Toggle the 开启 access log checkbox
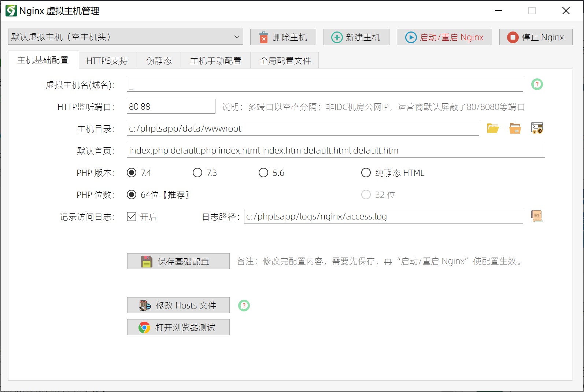 click(132, 217)
